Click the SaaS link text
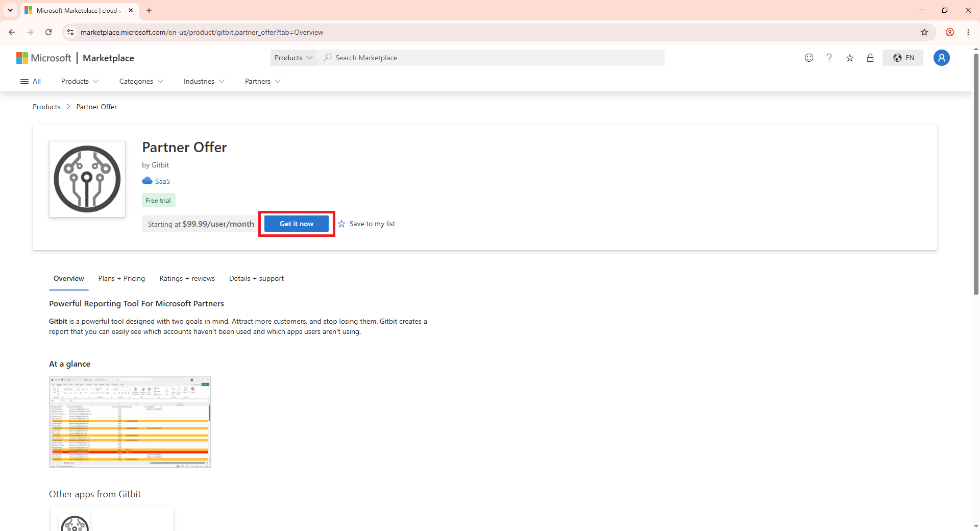The image size is (980, 531). [x=162, y=181]
